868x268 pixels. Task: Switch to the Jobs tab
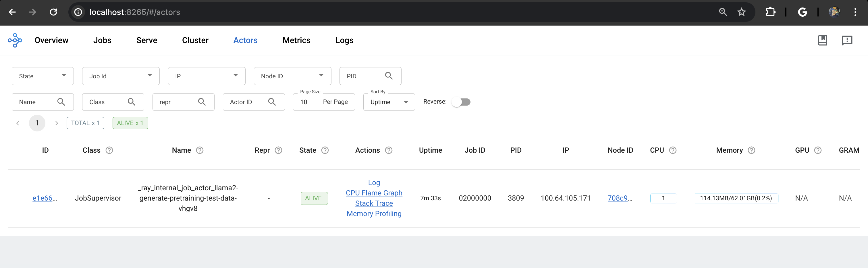(x=102, y=40)
